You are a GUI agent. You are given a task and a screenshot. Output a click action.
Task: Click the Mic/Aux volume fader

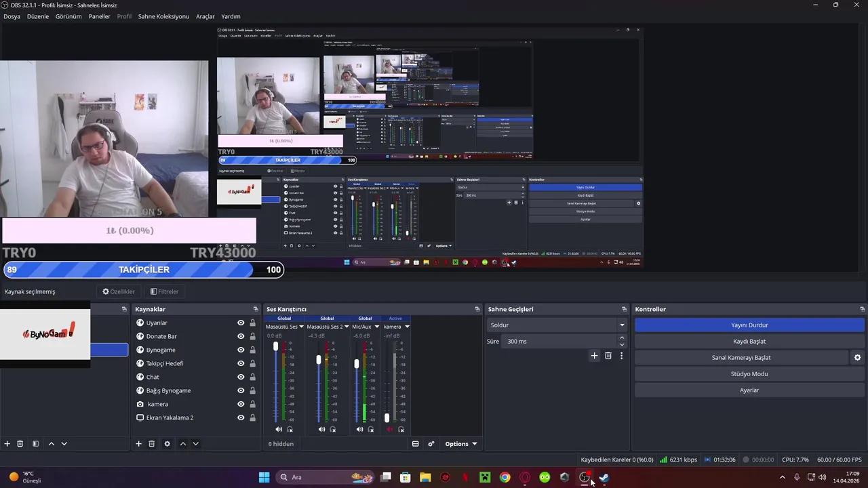357,364
